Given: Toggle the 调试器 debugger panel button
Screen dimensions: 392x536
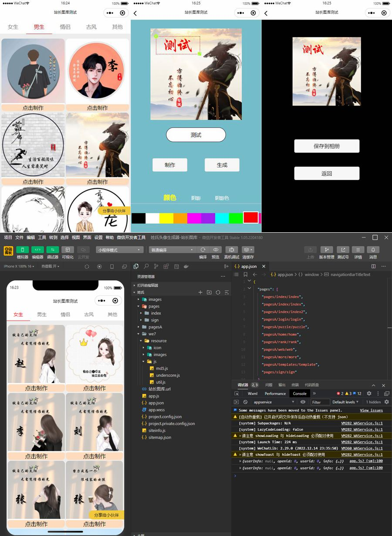Looking at the screenshot, I should pos(53,250).
